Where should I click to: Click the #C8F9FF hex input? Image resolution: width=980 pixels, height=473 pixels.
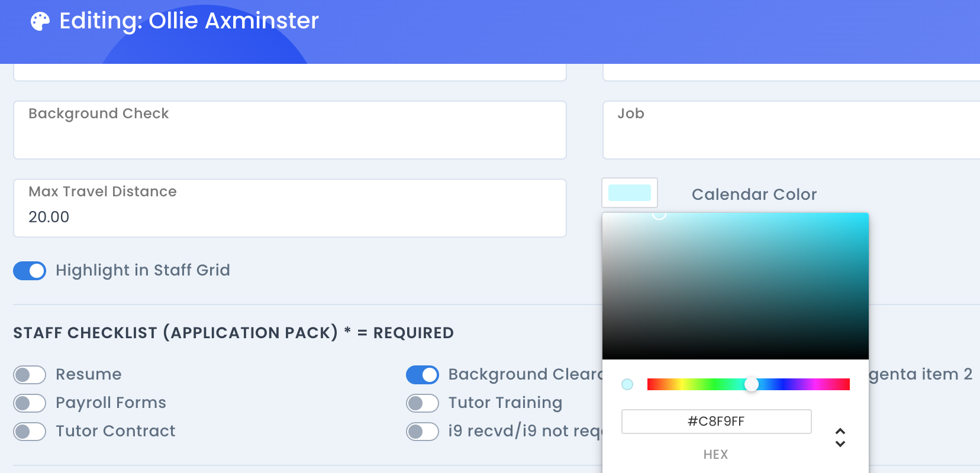tap(716, 422)
